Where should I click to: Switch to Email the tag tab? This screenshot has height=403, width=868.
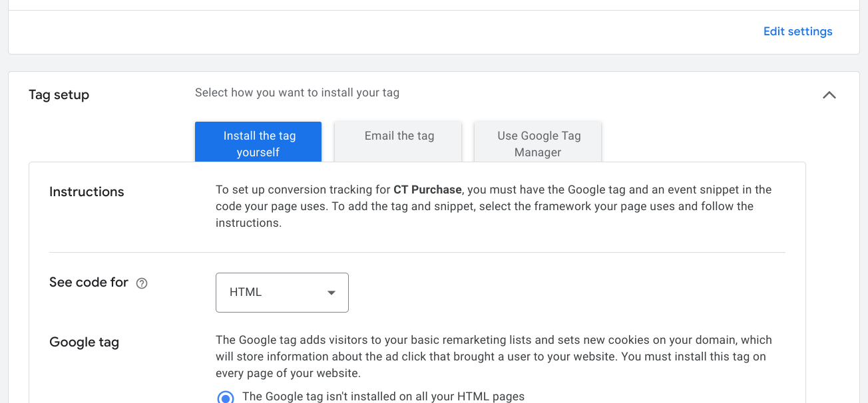point(398,142)
